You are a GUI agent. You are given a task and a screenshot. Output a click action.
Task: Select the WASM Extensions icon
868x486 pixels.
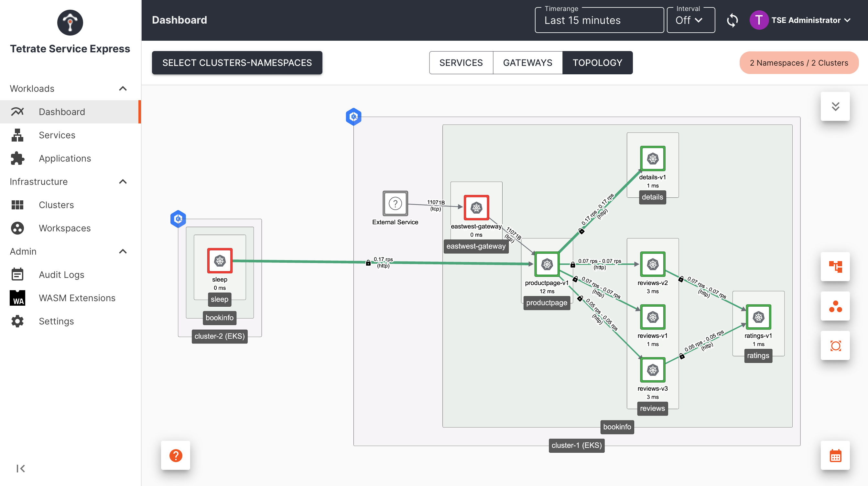click(x=17, y=298)
